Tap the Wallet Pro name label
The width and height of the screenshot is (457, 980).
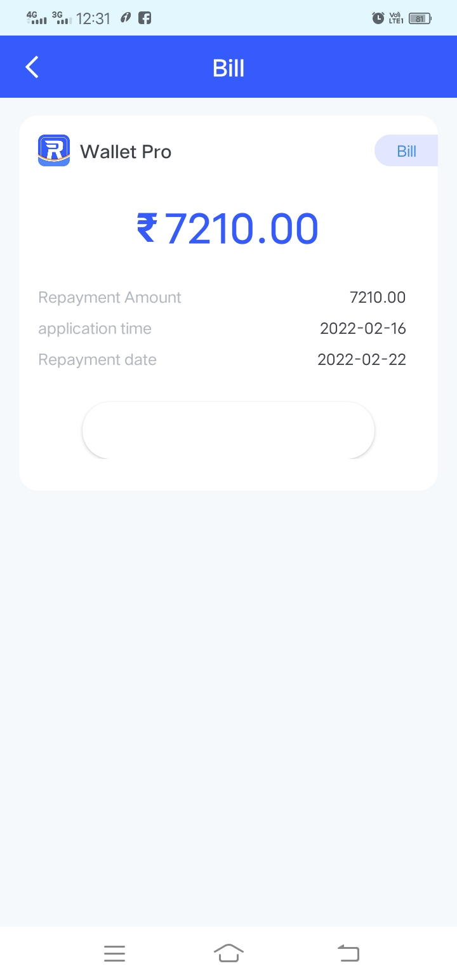point(126,152)
